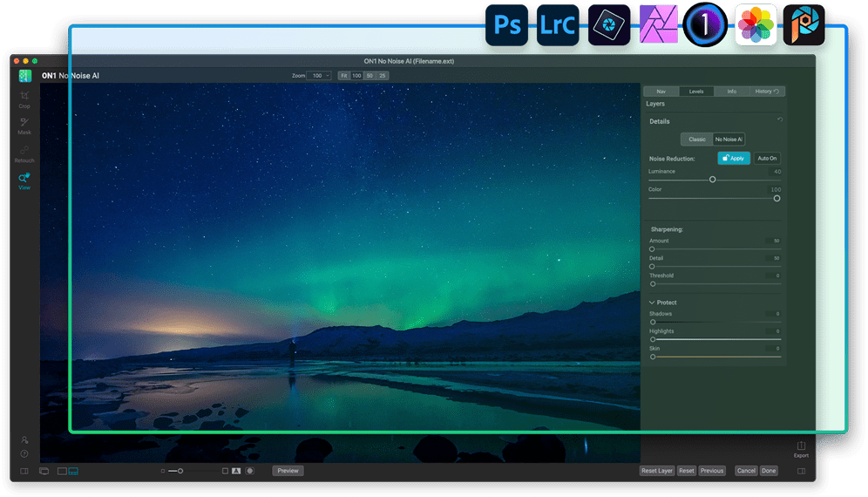The image size is (868, 497).
Task: Switch to the Nav tab
Action: 661,92
